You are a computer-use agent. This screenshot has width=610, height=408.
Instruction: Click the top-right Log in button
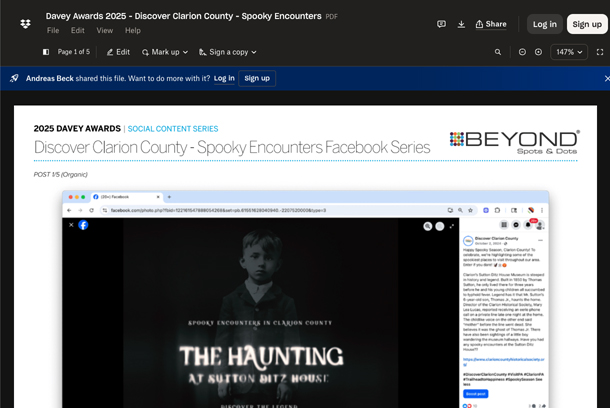click(545, 24)
